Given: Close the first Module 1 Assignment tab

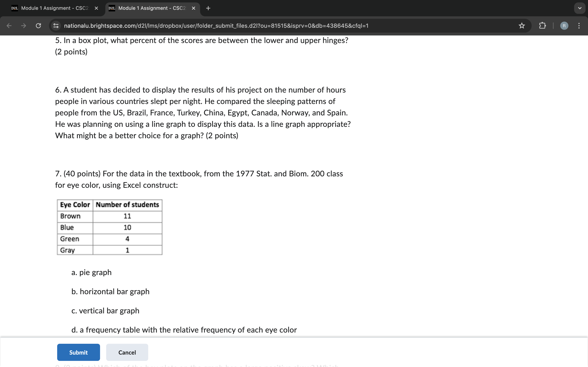Looking at the screenshot, I should click(97, 8).
